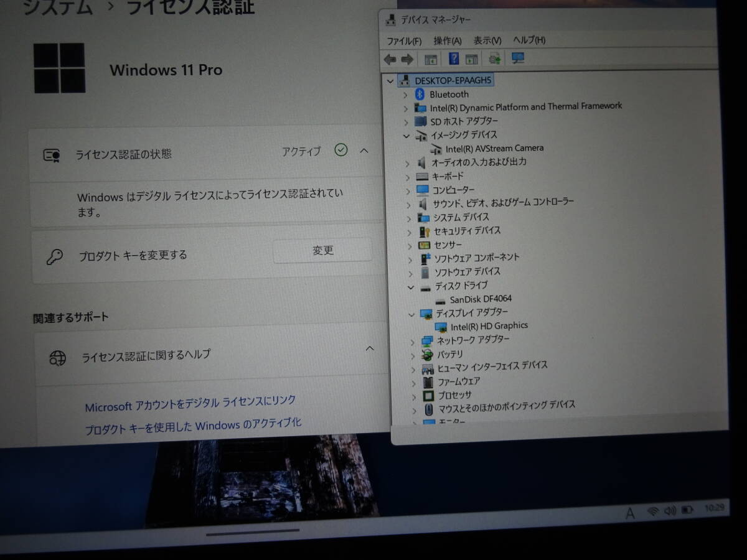Click the 10:29 clock in taskbar
747x560 pixels.
pos(714,508)
